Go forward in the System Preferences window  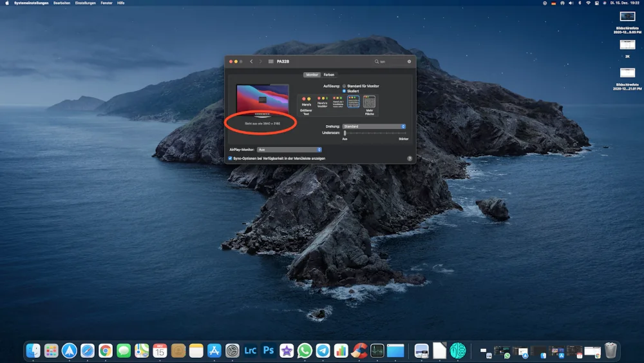260,61
